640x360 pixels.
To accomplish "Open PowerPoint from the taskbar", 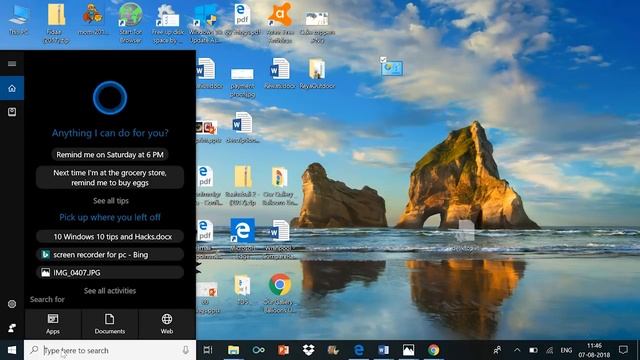I will [x=283, y=350].
